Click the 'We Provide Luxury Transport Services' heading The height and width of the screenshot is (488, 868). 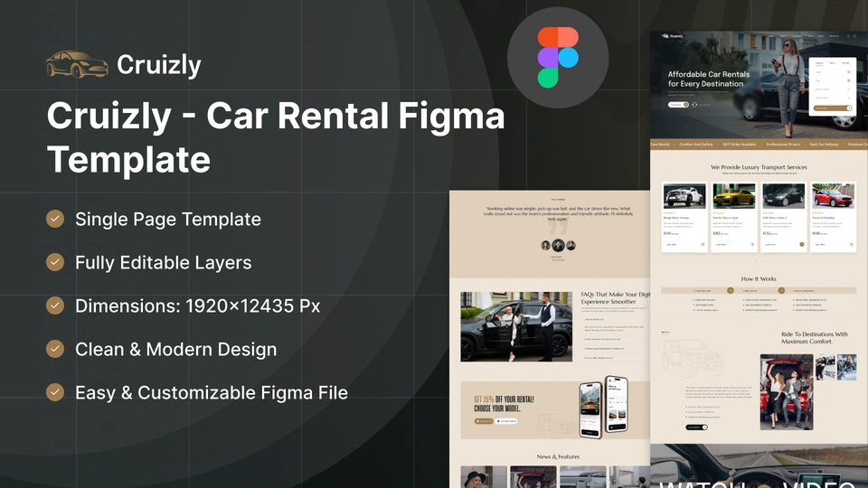click(759, 167)
